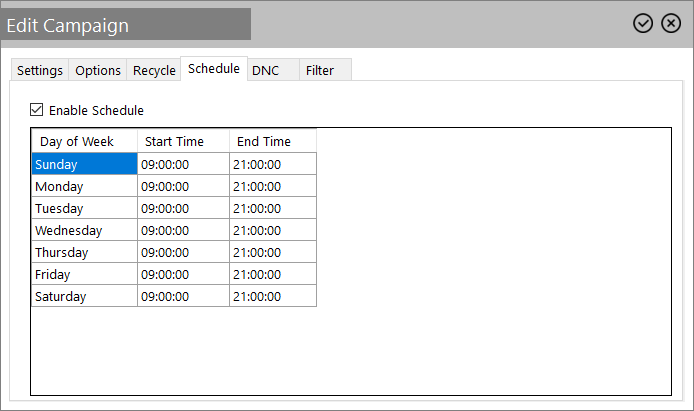Screen dimensions: 694x411
Task: Click the checkmark icon to confirm changes
Action: [x=643, y=23]
